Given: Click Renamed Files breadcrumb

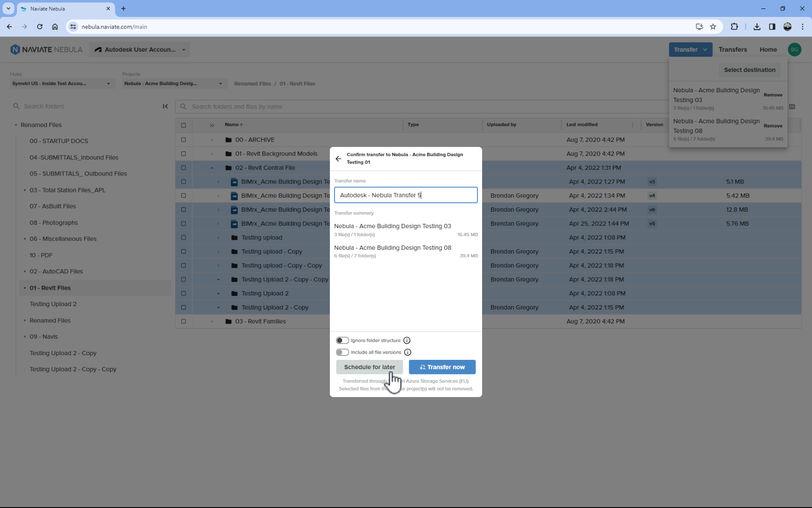Looking at the screenshot, I should [x=252, y=84].
